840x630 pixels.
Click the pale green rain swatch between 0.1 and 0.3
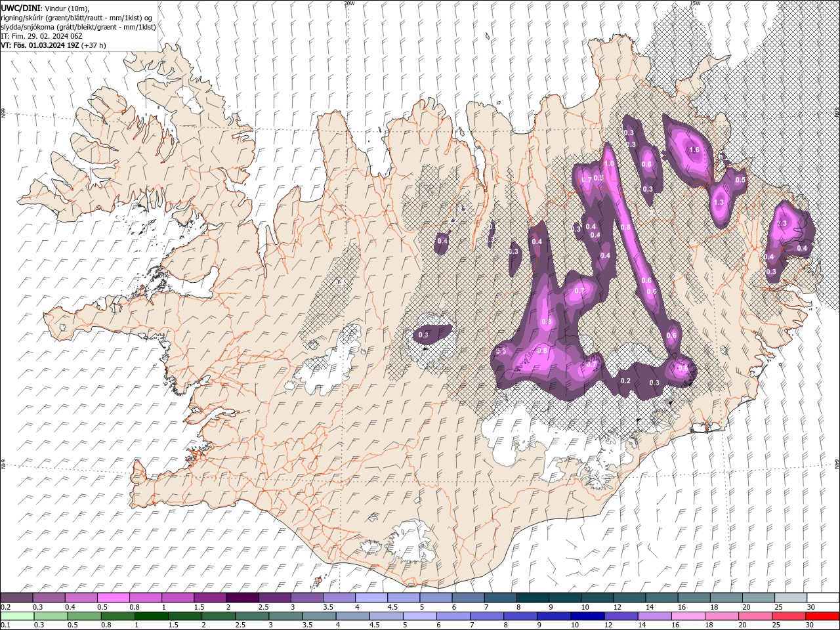click(x=18, y=616)
